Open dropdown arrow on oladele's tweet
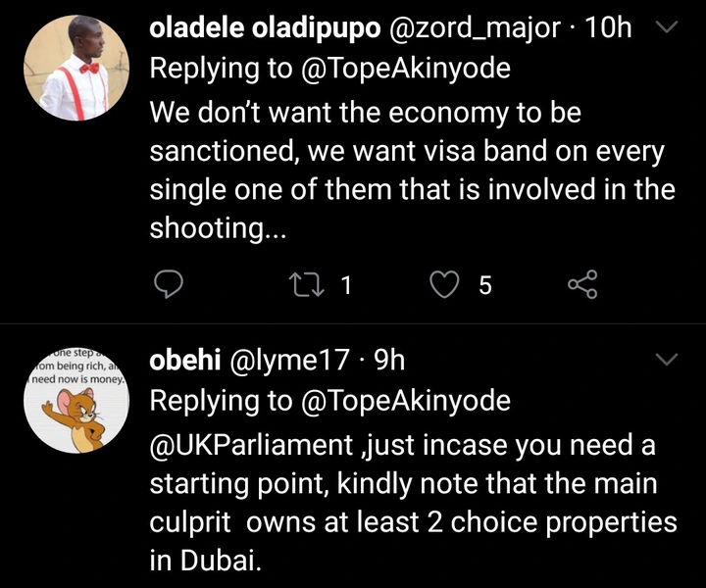706x588 pixels. tap(666, 29)
